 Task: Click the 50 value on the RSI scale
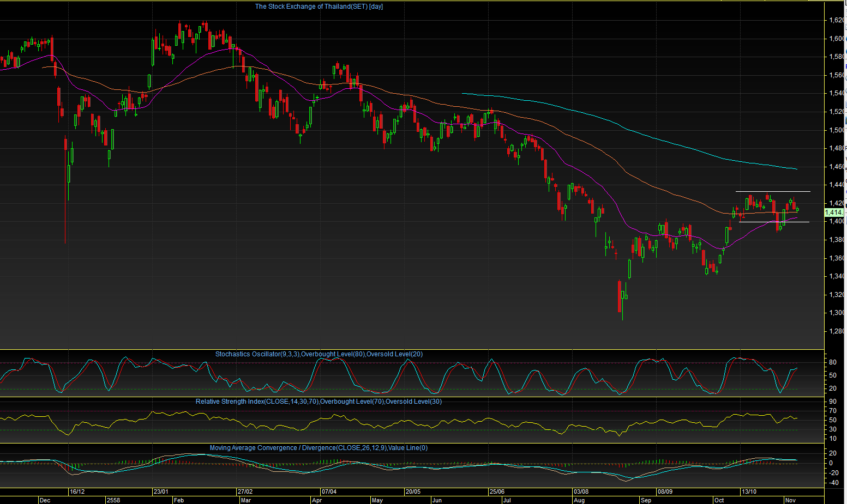pyautogui.click(x=833, y=420)
